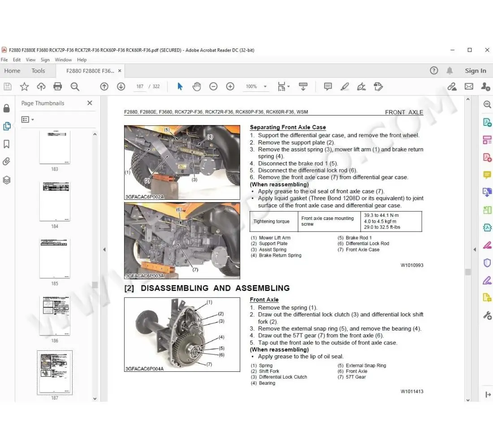The image size is (493, 448).
Task: Zoom in with plus button
Action: tap(230, 86)
